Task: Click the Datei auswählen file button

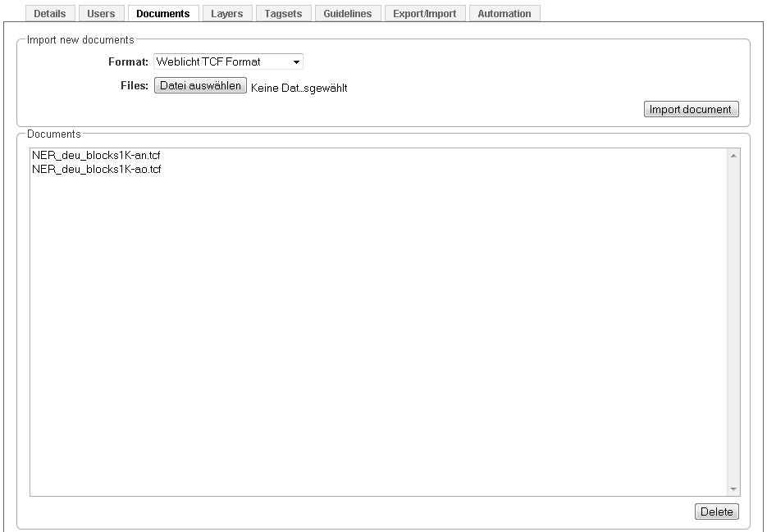Action: pyautogui.click(x=200, y=85)
